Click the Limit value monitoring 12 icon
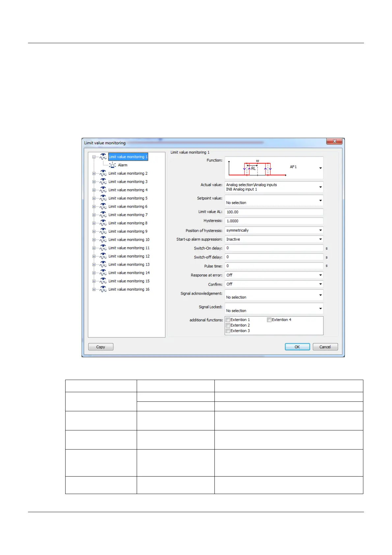 103,256
